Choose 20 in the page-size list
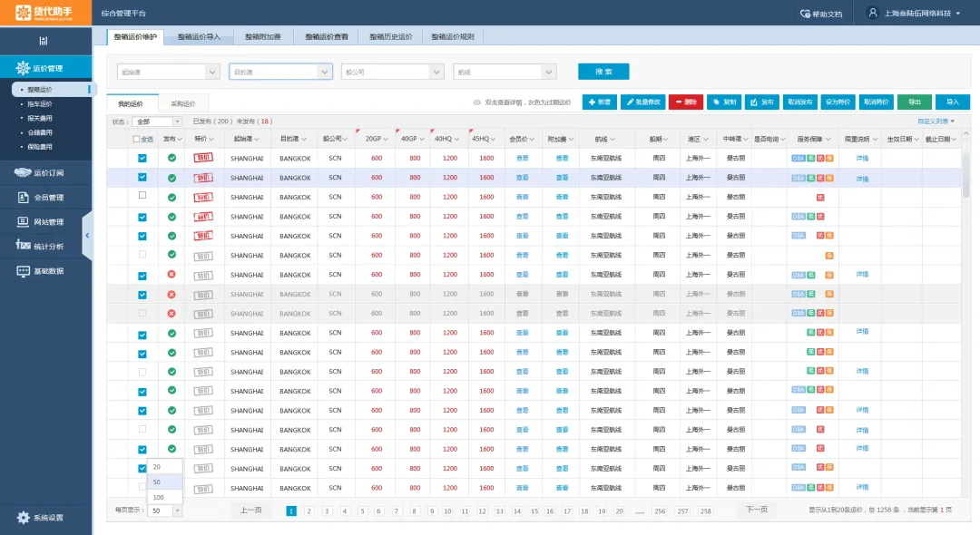This screenshot has width=980, height=535. [165, 467]
